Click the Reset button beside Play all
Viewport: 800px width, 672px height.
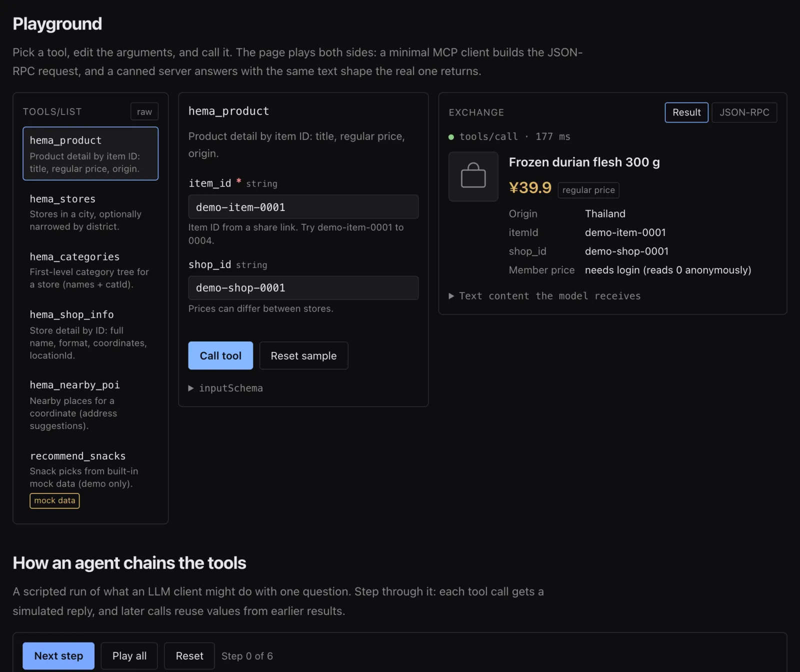pos(189,656)
